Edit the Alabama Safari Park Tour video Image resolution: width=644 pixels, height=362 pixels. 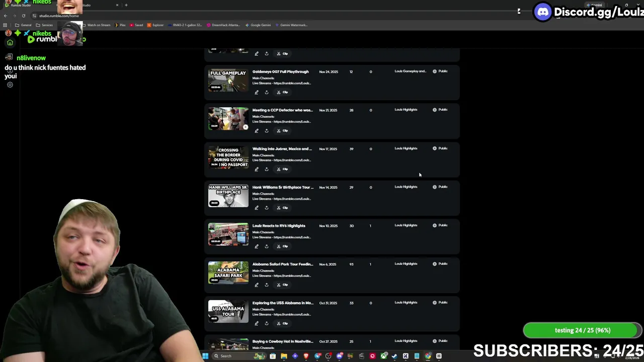click(257, 285)
